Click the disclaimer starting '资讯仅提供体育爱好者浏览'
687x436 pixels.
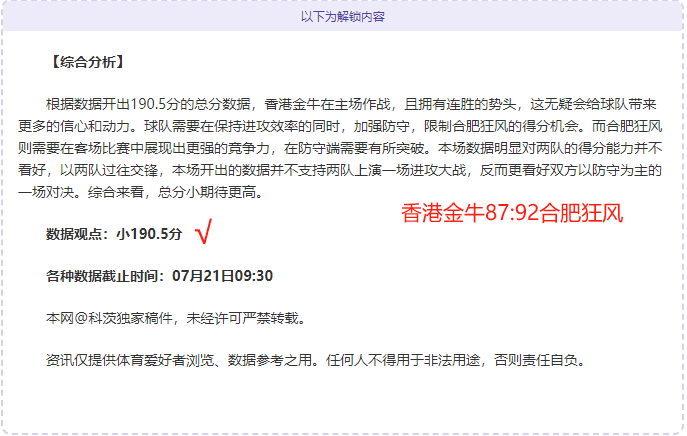pos(315,360)
